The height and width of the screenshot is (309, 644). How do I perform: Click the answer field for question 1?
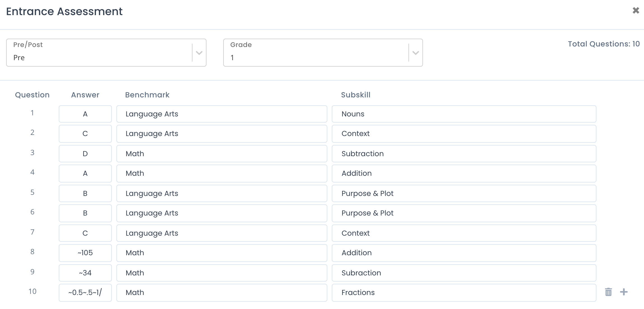click(x=85, y=114)
